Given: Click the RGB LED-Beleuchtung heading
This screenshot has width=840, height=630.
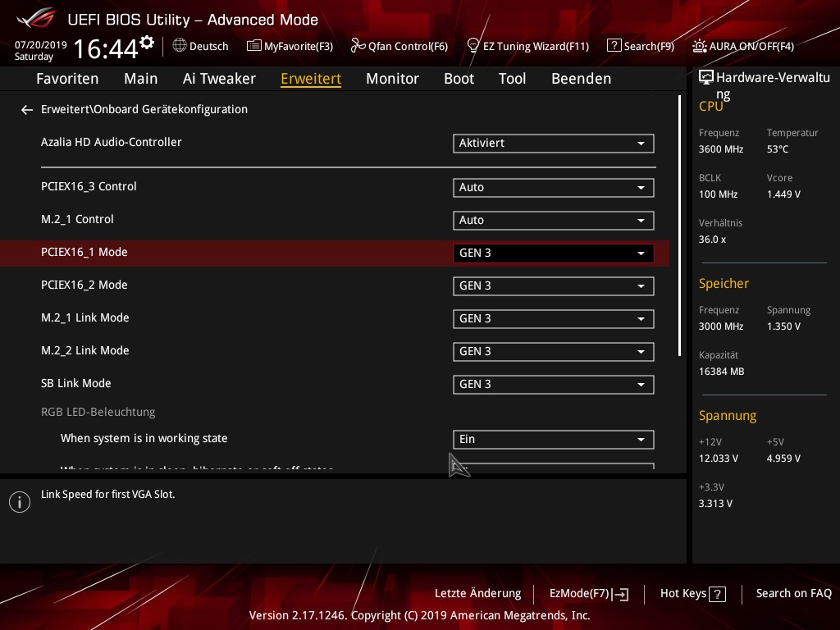Looking at the screenshot, I should [x=98, y=412].
